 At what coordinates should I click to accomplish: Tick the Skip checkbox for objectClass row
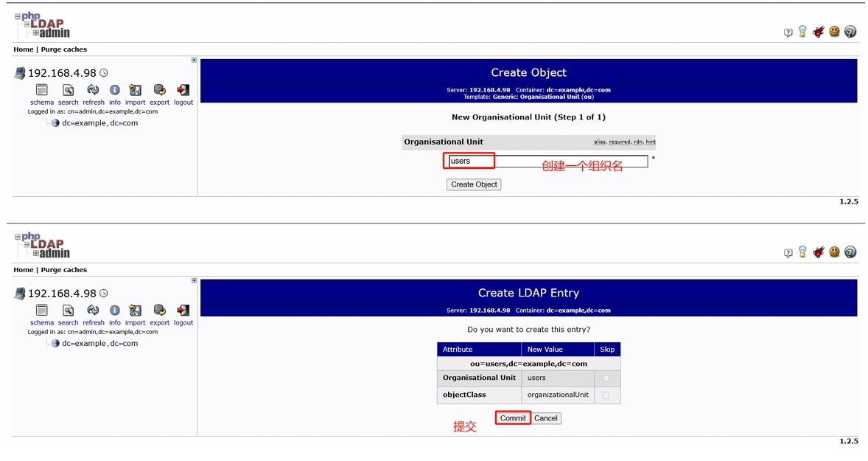(606, 395)
